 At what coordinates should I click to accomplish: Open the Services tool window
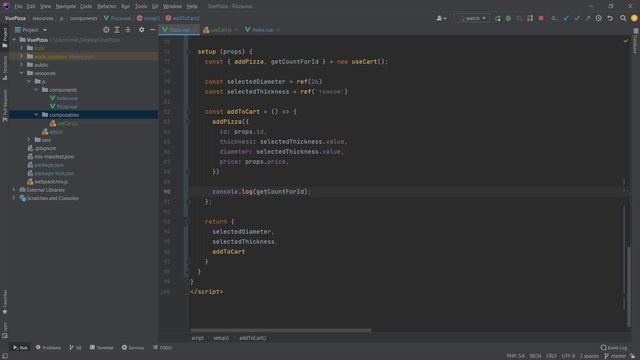click(x=133, y=348)
